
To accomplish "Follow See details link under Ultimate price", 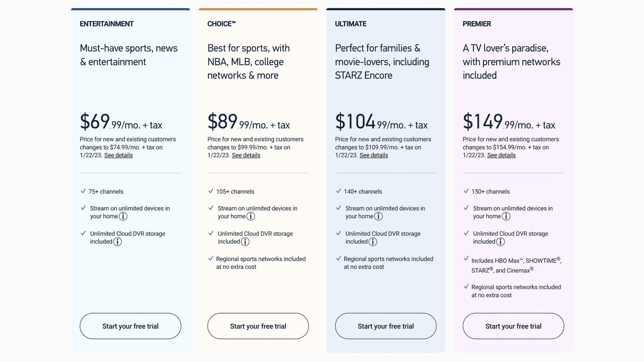I will point(374,155).
